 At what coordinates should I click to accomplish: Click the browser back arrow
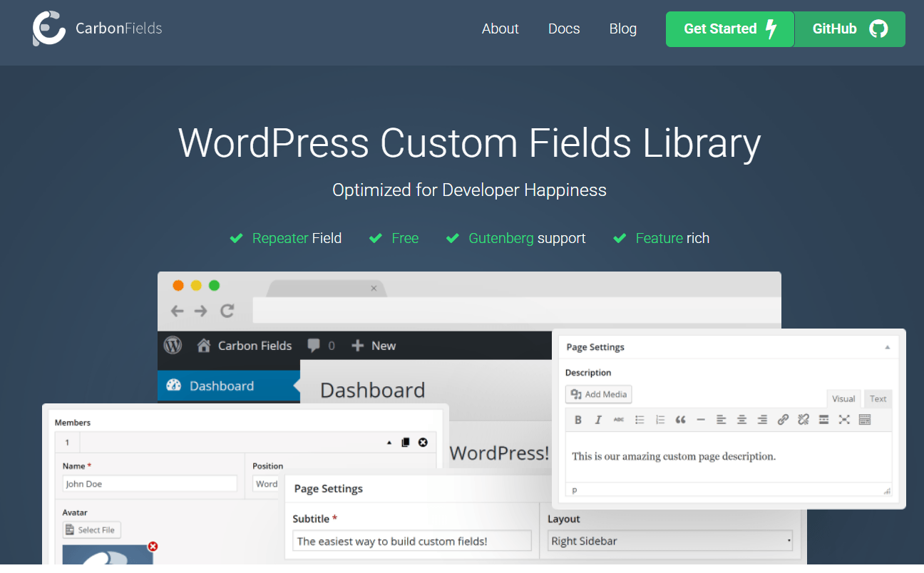click(x=178, y=311)
